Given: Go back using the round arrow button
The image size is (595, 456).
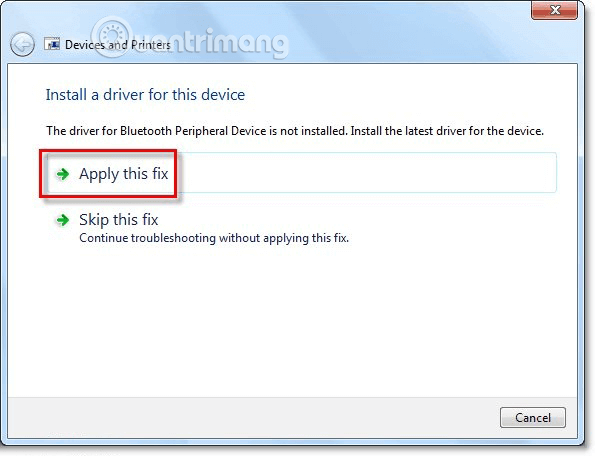Looking at the screenshot, I should (x=22, y=44).
